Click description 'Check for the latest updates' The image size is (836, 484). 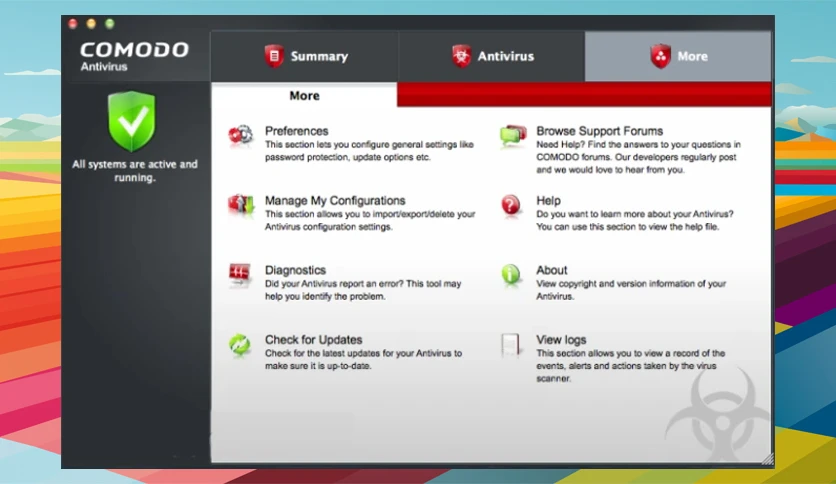[363, 359]
